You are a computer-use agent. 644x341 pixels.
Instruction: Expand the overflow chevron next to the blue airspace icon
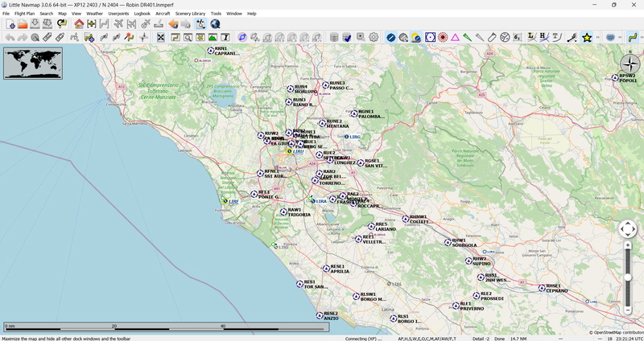pyautogui.click(x=621, y=37)
